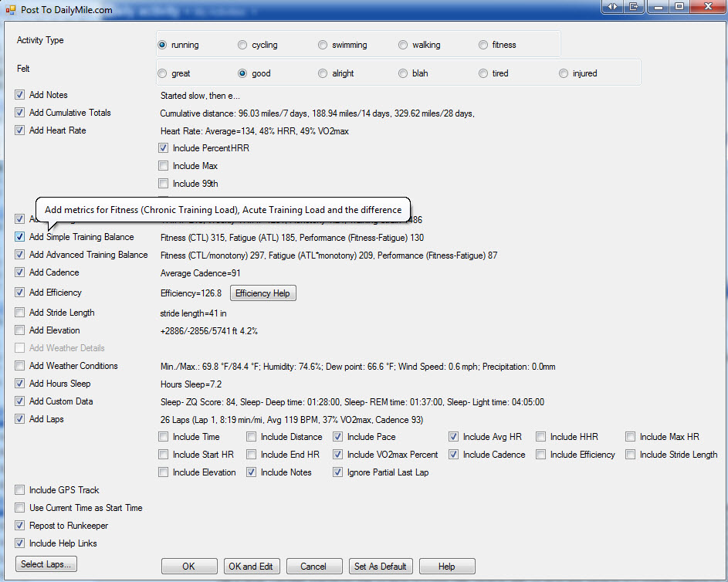Disable Add Heart Rate
Screen dimensions: 728x582
19,130
